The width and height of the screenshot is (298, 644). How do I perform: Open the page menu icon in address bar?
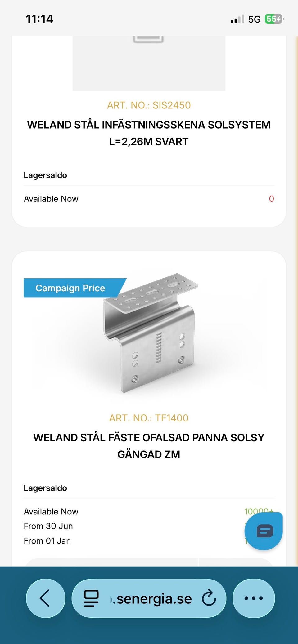pyautogui.click(x=91, y=598)
